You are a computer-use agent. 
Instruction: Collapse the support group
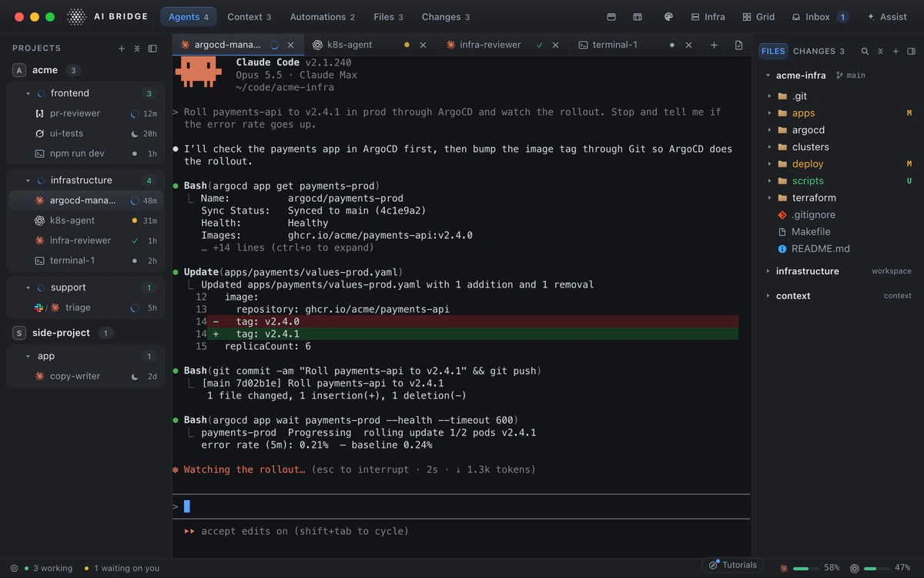[28, 287]
